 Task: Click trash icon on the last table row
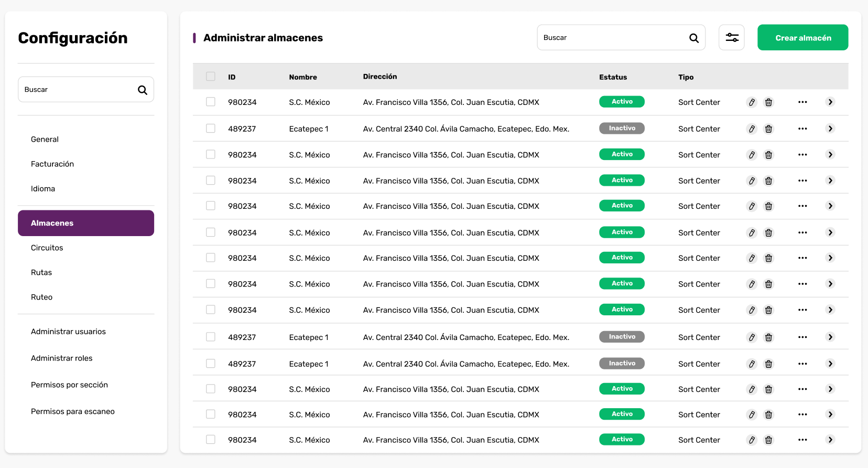[x=768, y=440]
